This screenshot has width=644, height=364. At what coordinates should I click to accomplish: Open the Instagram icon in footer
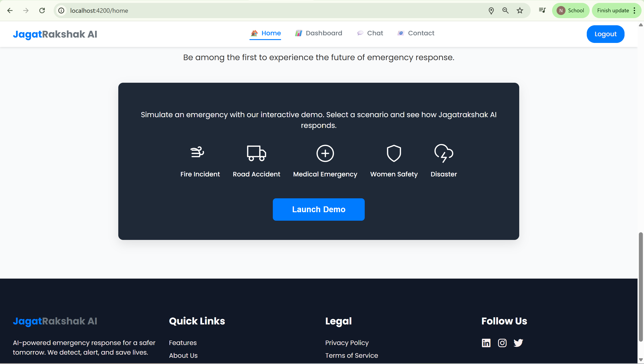(502, 343)
